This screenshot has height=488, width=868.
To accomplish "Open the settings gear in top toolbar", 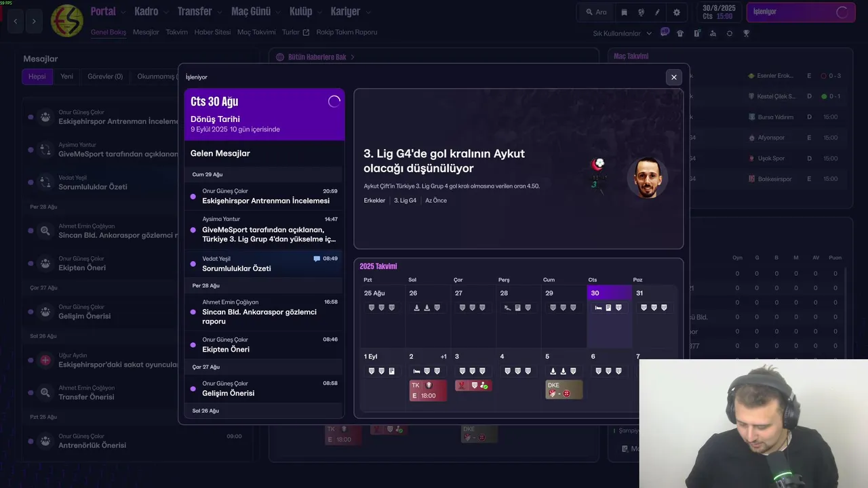I will [676, 12].
